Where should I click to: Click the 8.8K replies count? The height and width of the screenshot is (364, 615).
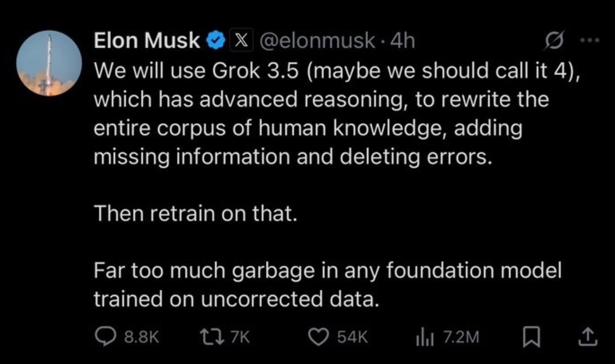(x=141, y=337)
